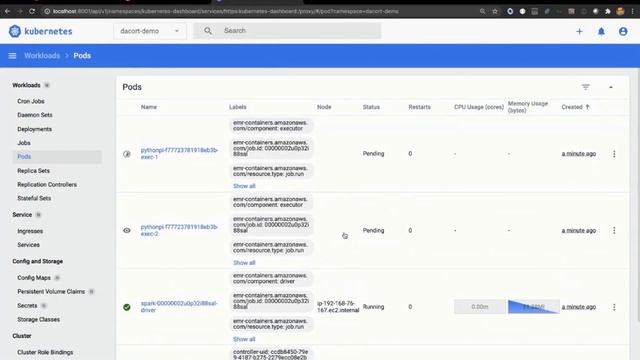The width and height of the screenshot is (640, 360).
Task: Click the page vertical scrollbar
Action: pos(638,194)
